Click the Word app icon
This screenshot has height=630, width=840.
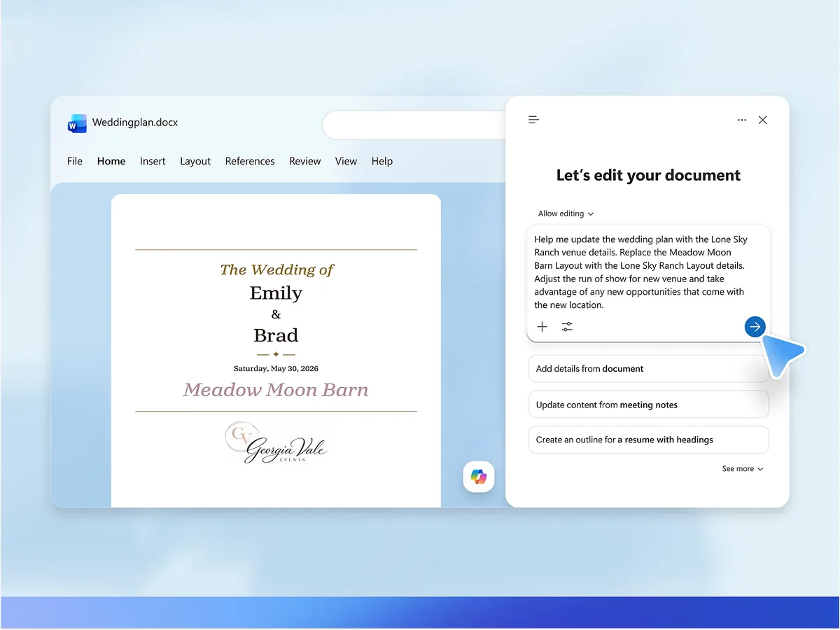click(77, 123)
